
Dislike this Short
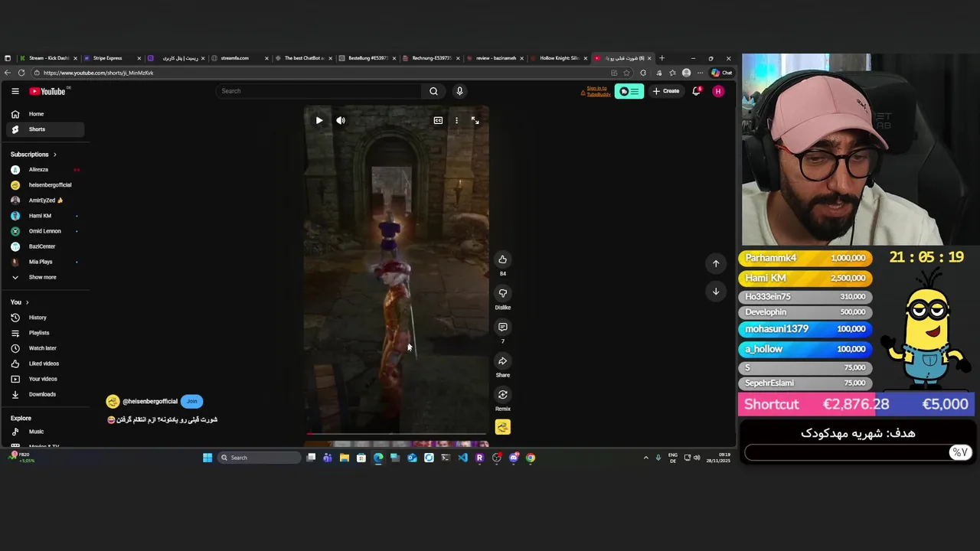click(502, 293)
